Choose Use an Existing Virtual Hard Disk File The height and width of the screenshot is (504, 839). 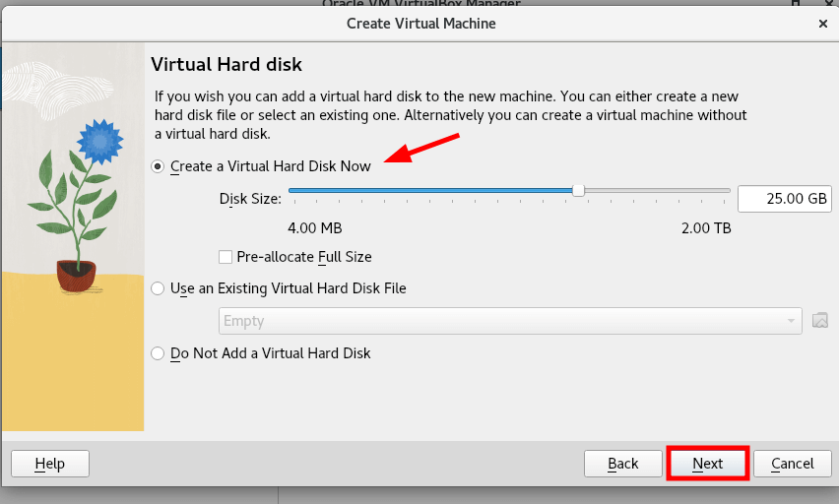coord(158,288)
